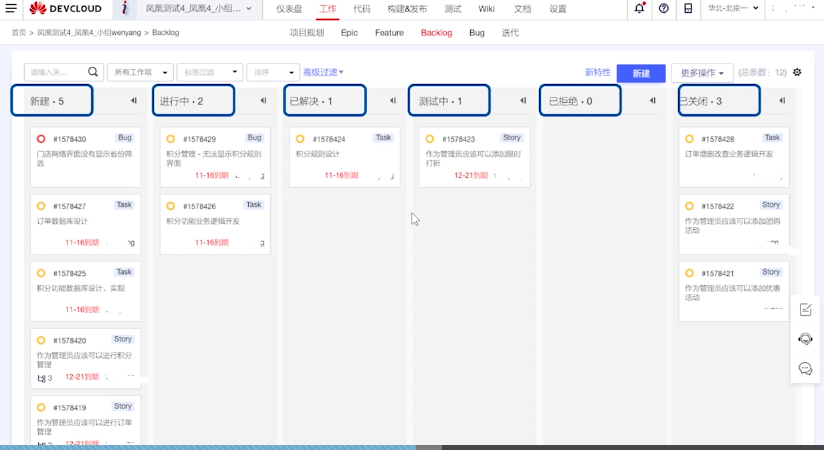Open the Wiki menu
824x450 pixels.
(487, 9)
